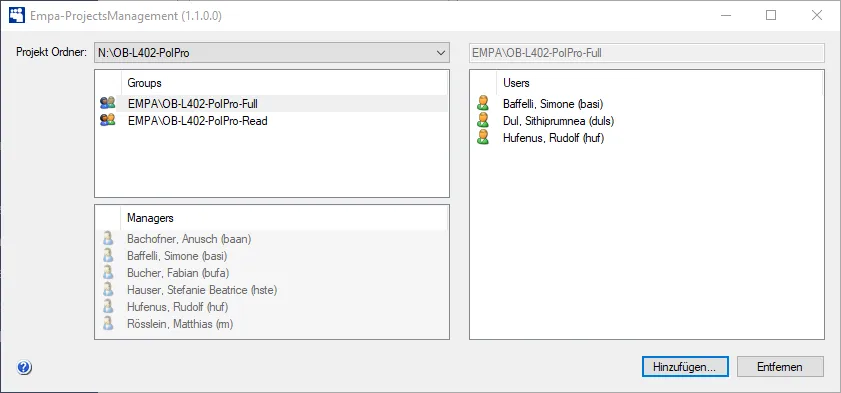This screenshot has height=393, width=841.
Task: Click the group icon beside EMPA\OB-L402-PolPro-Full
Action: click(108, 103)
